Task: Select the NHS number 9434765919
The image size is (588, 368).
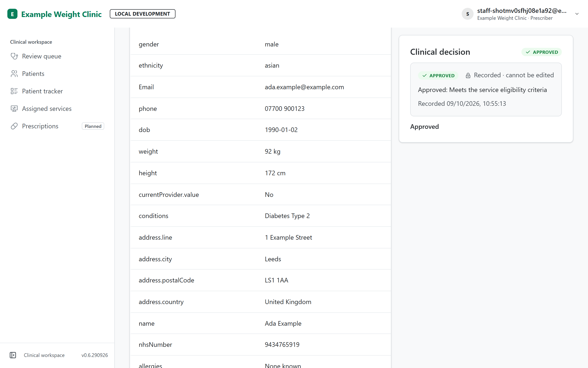Action: click(282, 345)
